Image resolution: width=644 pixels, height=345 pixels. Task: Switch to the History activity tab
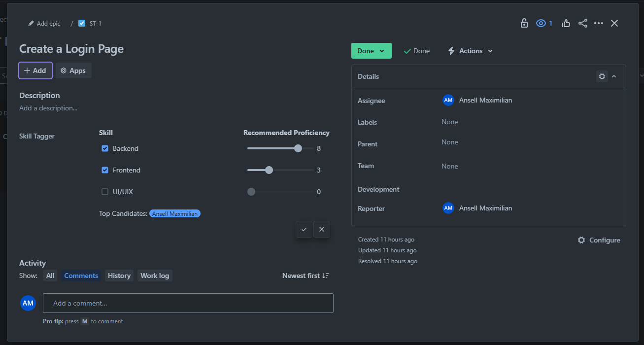tap(119, 276)
